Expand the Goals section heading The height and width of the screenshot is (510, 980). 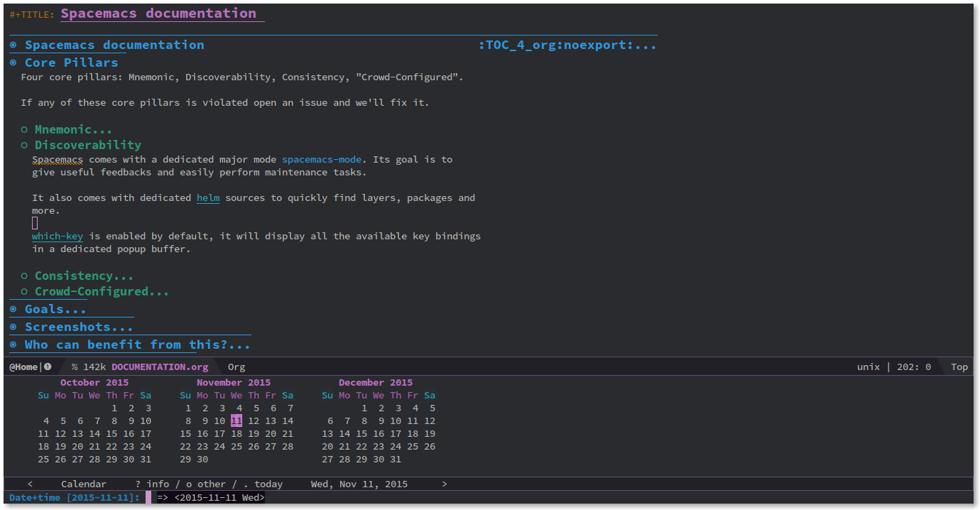[55, 309]
